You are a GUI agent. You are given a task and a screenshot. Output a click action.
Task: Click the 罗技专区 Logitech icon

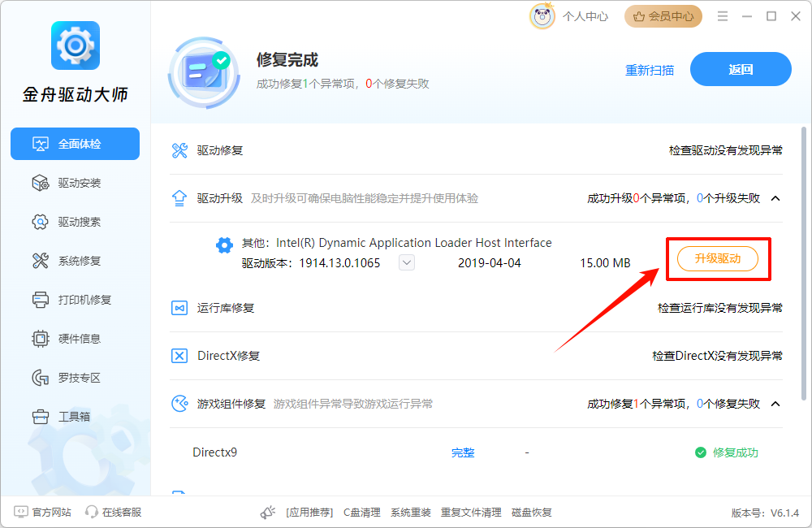pyautogui.click(x=41, y=378)
